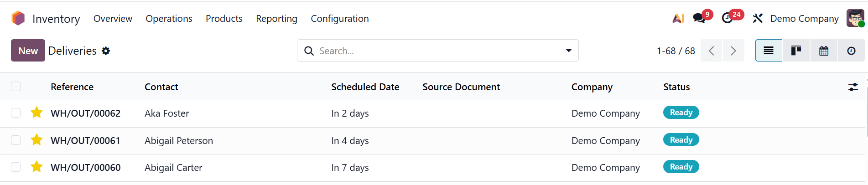This screenshot has height=185, width=868.
Task: Open the Configuration menu
Action: (339, 19)
